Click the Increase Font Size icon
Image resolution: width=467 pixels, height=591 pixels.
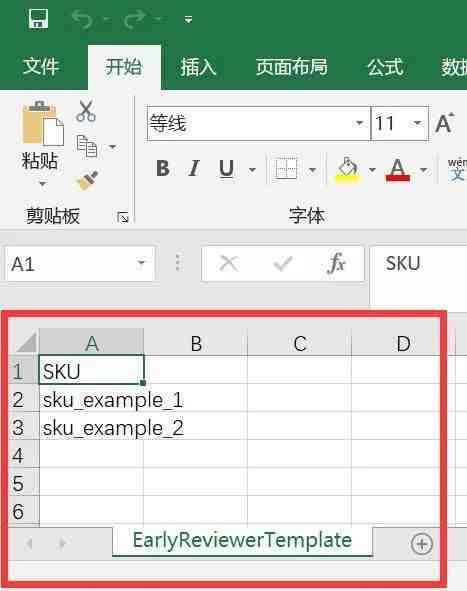tap(445, 123)
